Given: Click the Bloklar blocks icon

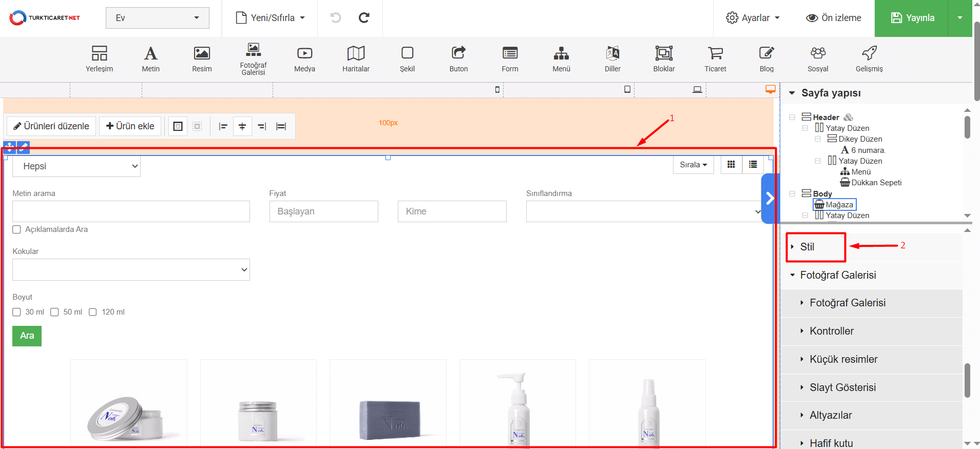Looking at the screenshot, I should click(x=664, y=58).
